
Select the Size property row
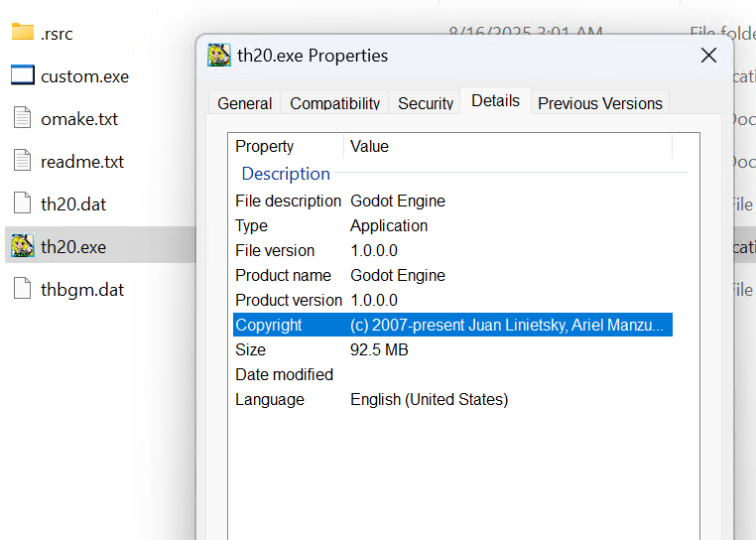point(451,349)
